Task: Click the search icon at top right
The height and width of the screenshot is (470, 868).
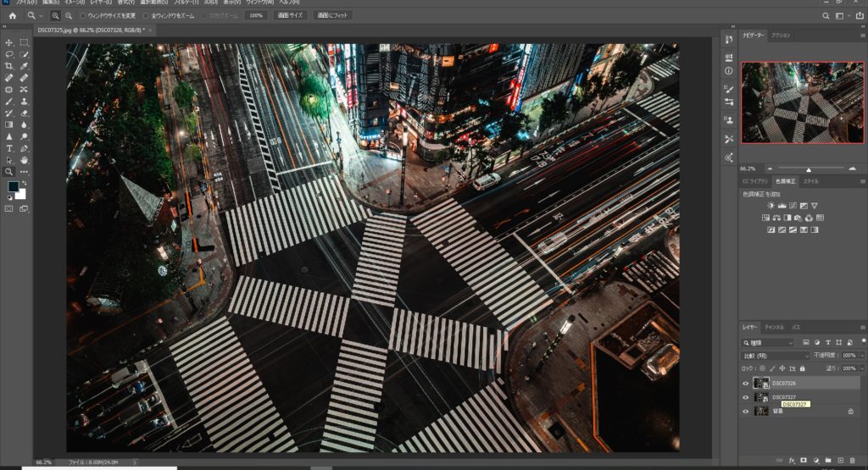Action: tap(826, 15)
